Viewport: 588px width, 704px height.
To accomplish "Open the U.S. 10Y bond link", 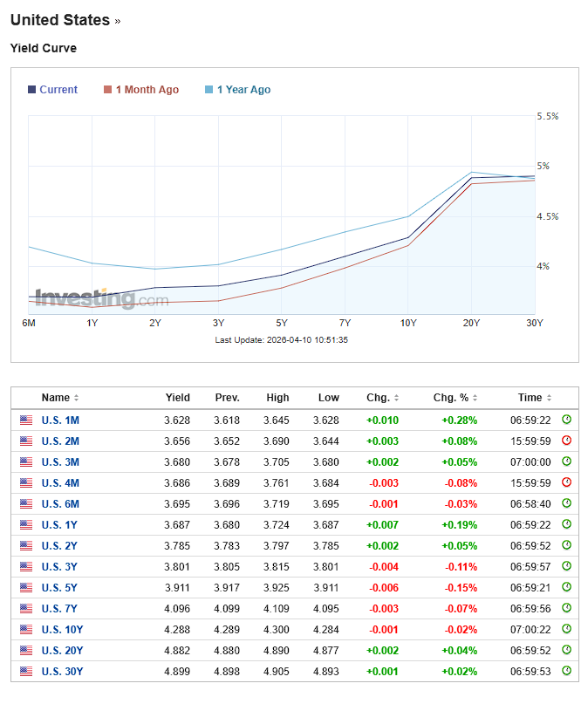I will coord(64,630).
